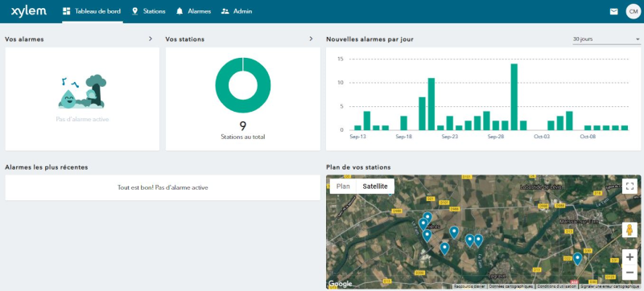Open the mail envelope icon
The height and width of the screenshot is (291, 644).
(613, 11)
